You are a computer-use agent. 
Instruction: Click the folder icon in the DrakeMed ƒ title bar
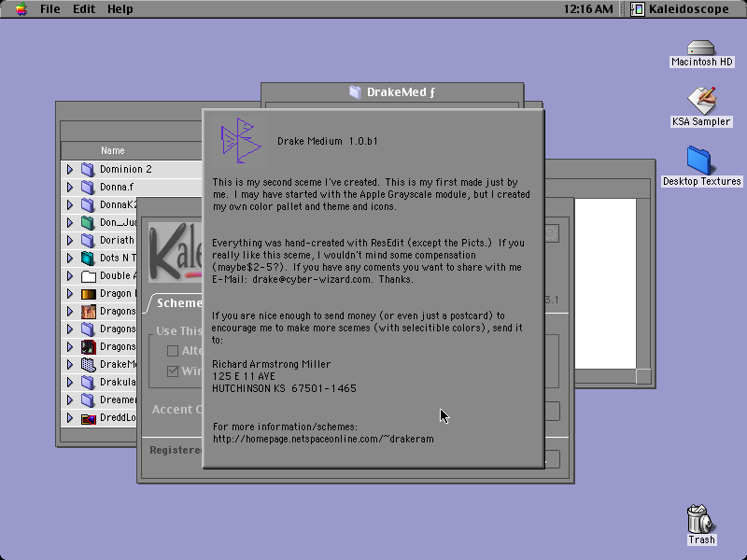pyautogui.click(x=355, y=91)
